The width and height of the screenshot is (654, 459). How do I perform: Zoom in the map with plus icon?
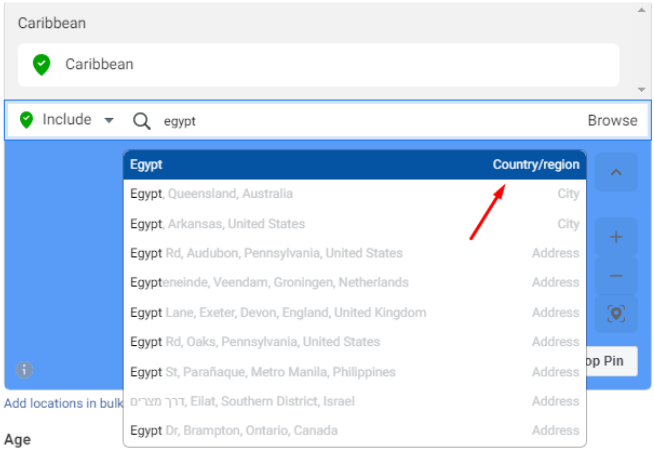tap(616, 238)
